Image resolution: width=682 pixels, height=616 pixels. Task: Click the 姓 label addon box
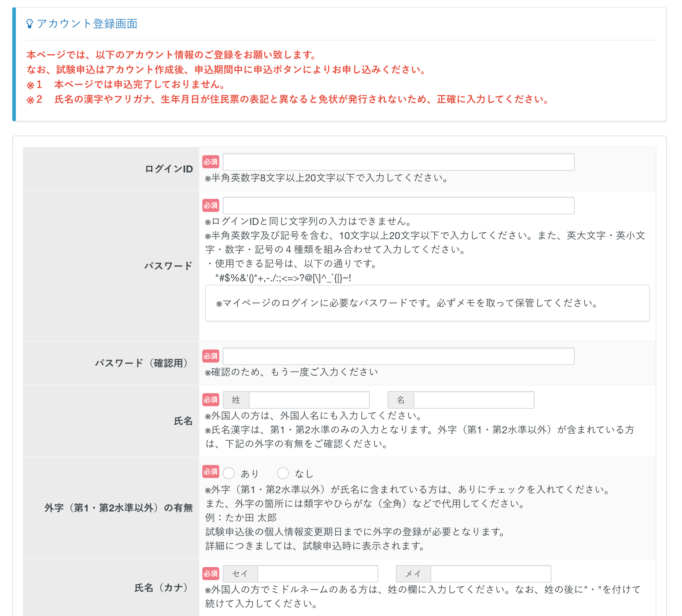[236, 400]
